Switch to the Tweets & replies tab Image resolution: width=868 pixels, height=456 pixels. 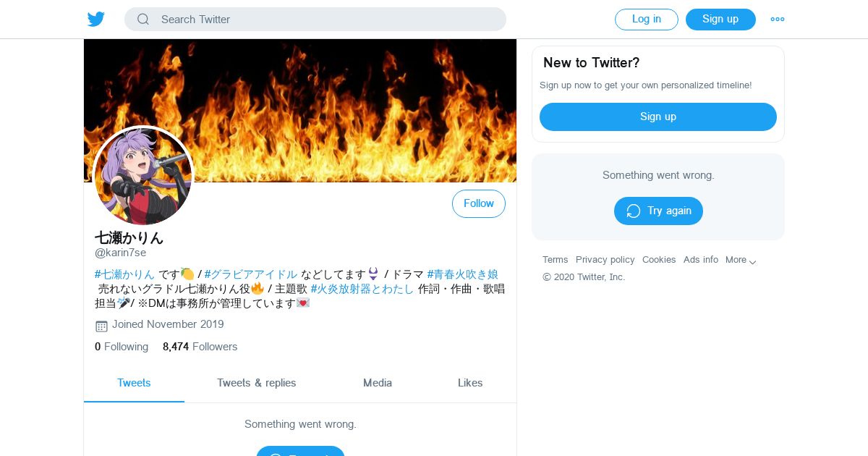tap(257, 383)
